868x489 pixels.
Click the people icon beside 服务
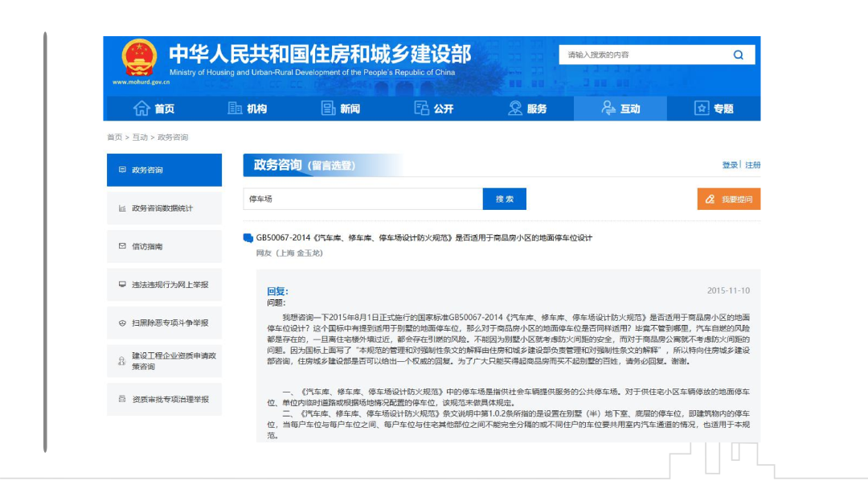pyautogui.click(x=515, y=109)
